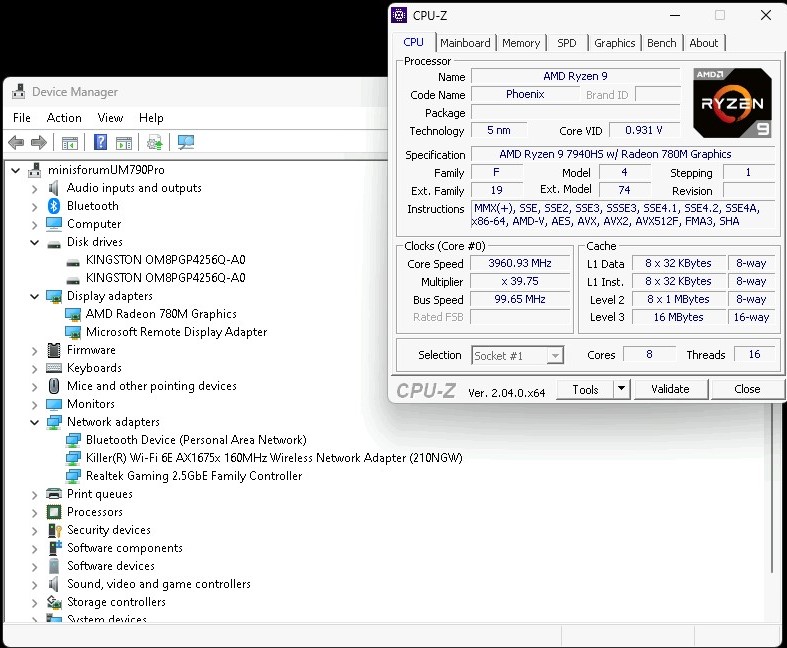Switch to the Memory tab in CPU-Z
The image size is (787, 648).
(521, 43)
